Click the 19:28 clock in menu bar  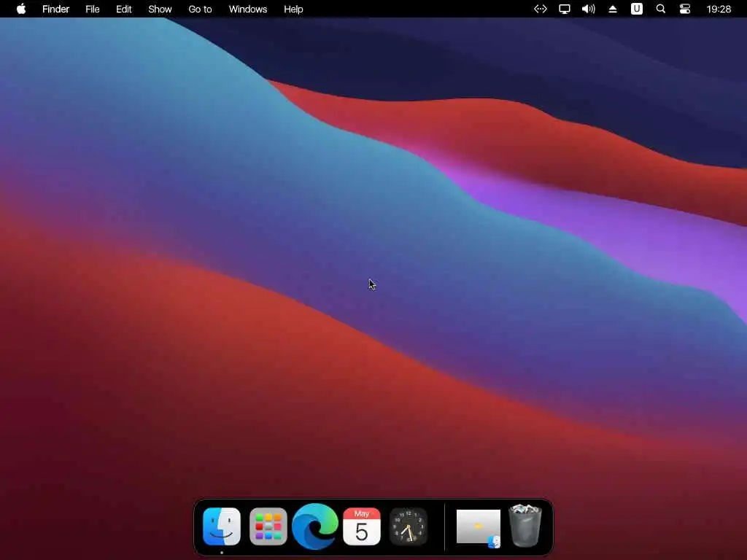(719, 9)
